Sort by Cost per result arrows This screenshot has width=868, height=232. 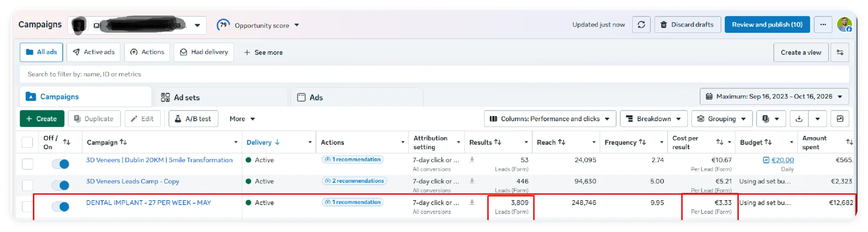(x=719, y=142)
